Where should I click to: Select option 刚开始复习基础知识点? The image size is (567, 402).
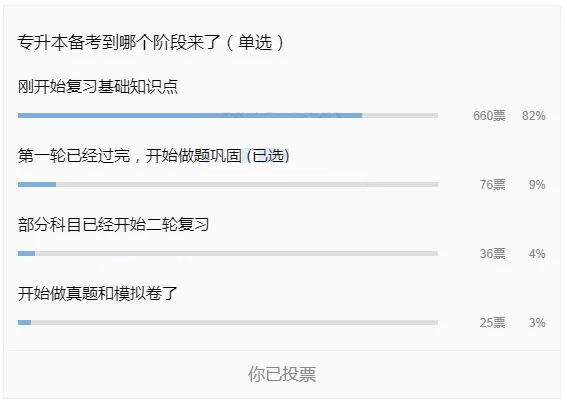coord(98,87)
